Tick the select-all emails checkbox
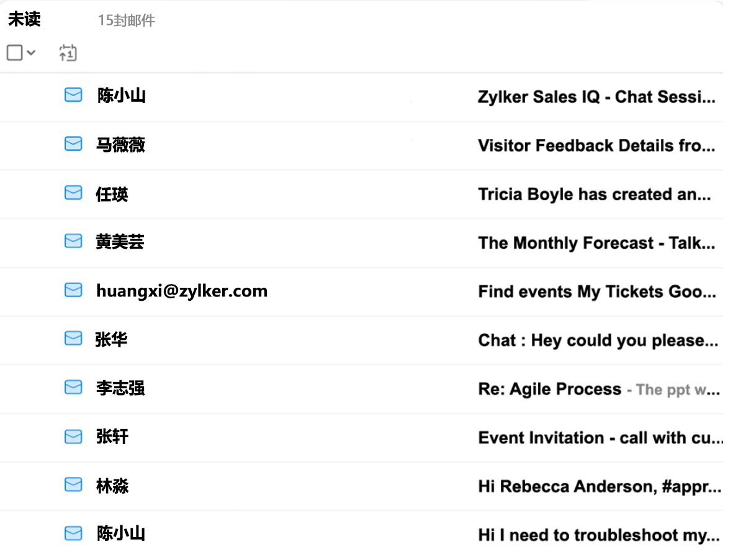Image resolution: width=751 pixels, height=560 pixels. point(15,53)
